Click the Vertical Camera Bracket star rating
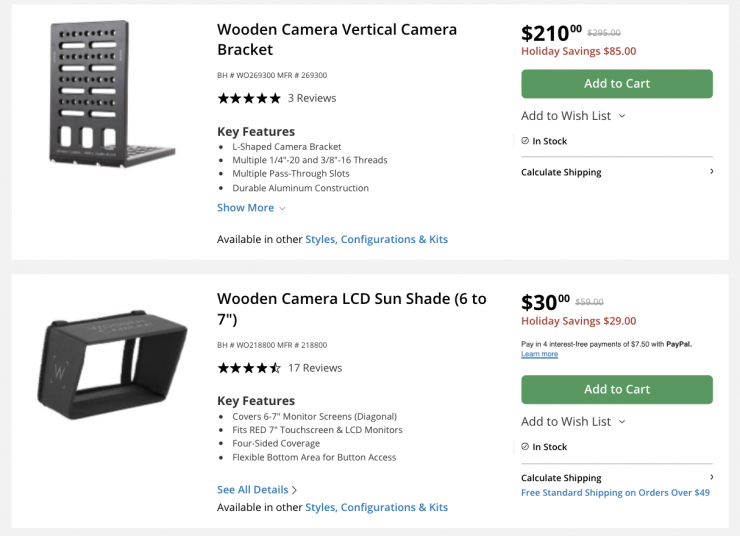 coord(249,98)
